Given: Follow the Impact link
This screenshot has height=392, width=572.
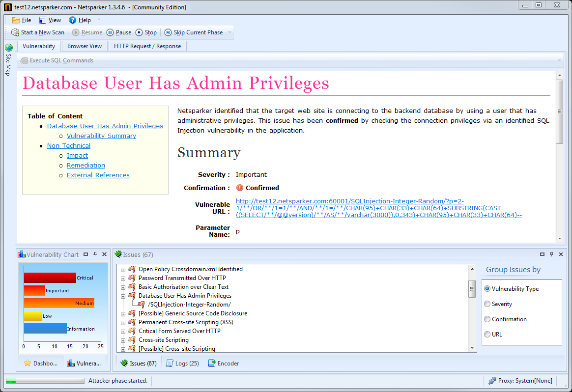Looking at the screenshot, I should click(x=77, y=155).
